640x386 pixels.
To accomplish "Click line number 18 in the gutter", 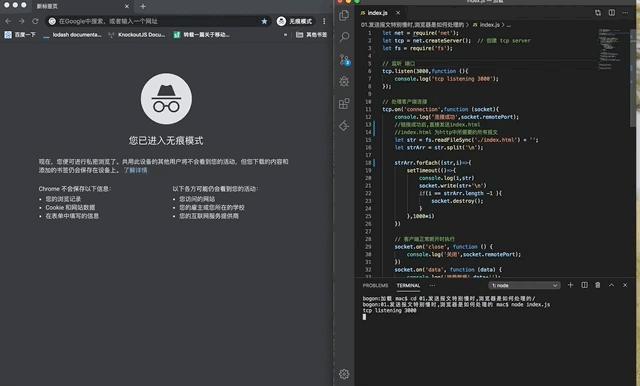I will tap(368, 163).
